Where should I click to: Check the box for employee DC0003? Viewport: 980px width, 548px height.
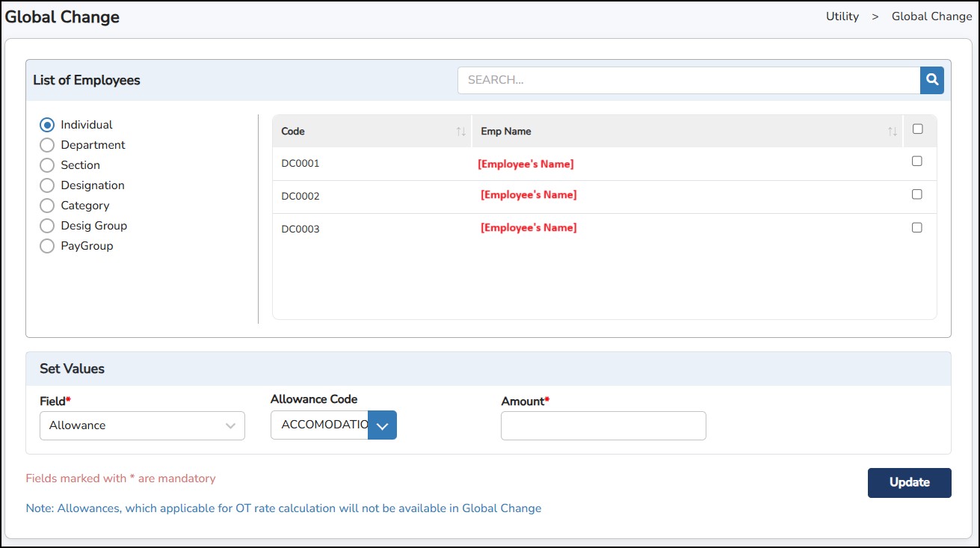click(917, 227)
